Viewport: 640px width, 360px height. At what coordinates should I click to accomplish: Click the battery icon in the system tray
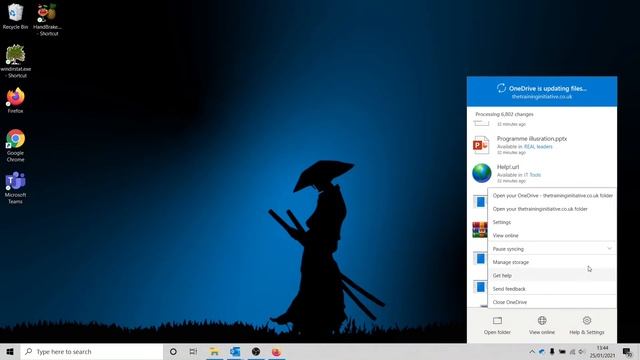562,351
